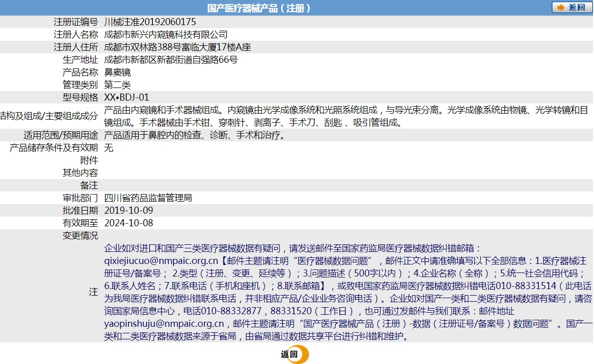Click the 适用范围/预期用途 label

tap(61, 135)
